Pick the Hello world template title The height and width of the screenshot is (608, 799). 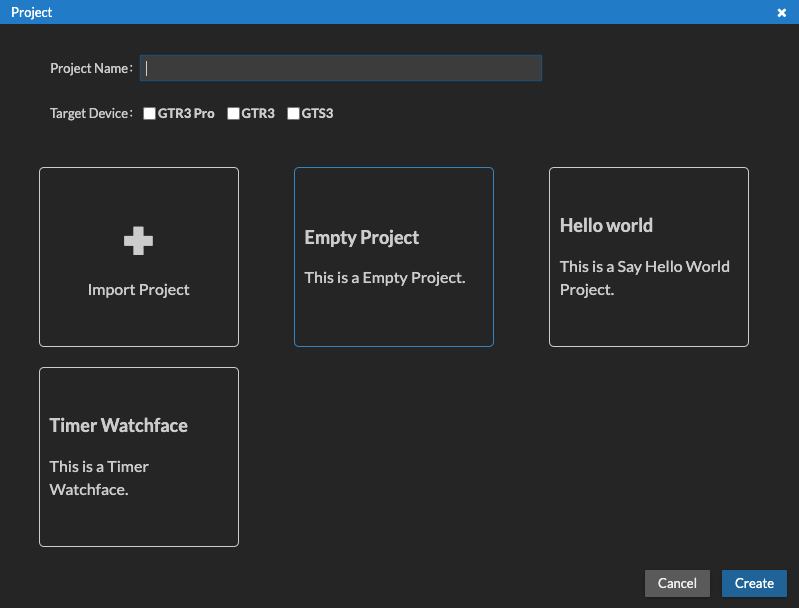606,226
